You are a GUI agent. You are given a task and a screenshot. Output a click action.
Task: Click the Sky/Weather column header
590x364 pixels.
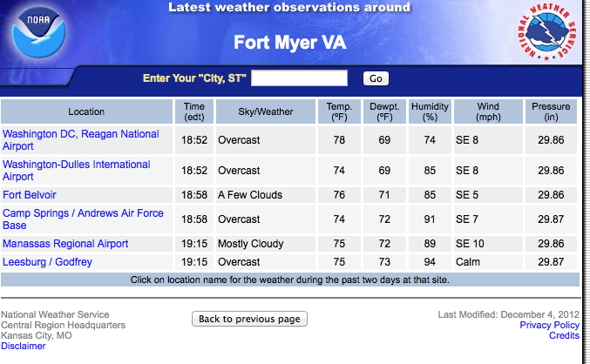pyautogui.click(x=266, y=111)
